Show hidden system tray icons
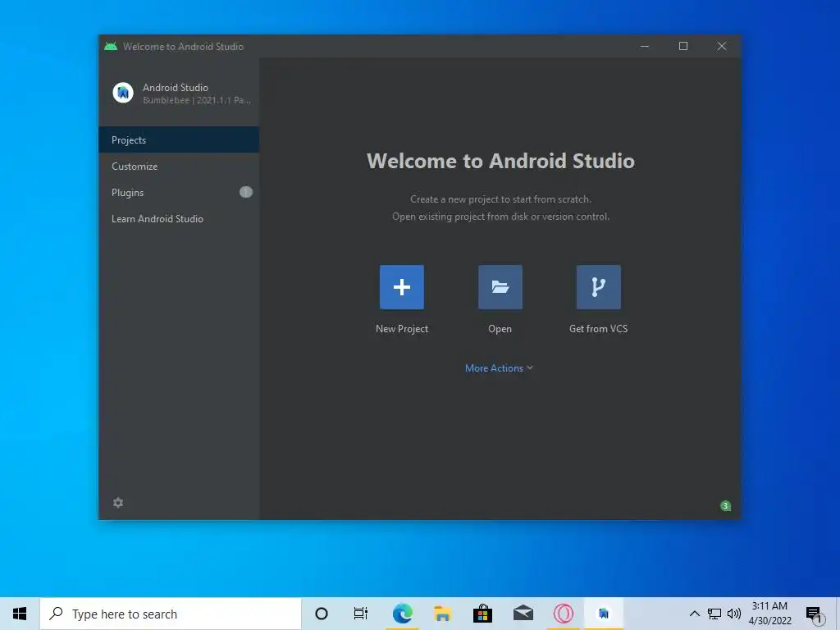 (x=694, y=614)
